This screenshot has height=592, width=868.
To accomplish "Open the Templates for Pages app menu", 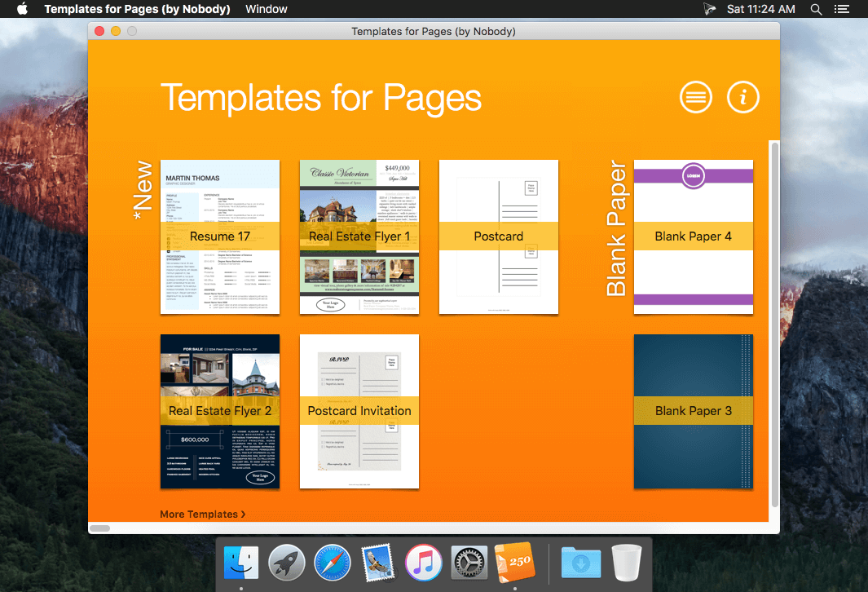I will pyautogui.click(x=137, y=9).
